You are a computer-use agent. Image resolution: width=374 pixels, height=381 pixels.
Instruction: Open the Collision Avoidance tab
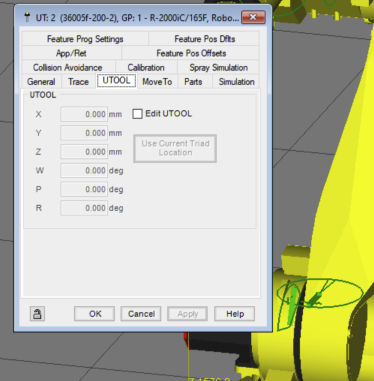coord(68,67)
